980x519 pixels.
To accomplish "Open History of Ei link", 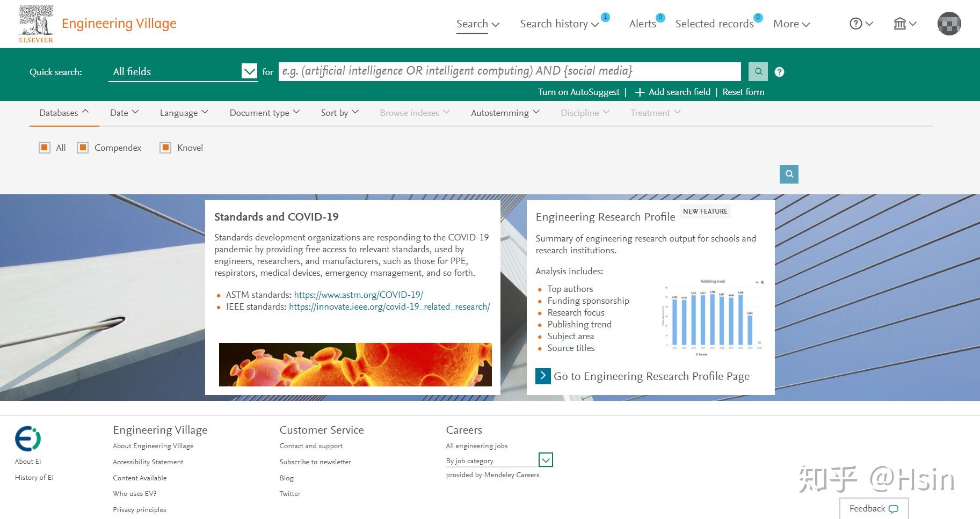I will tap(34, 478).
